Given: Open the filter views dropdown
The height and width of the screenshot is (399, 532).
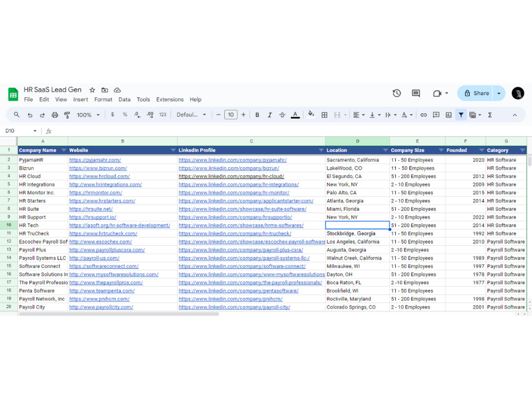Looking at the screenshot, I should (475, 115).
